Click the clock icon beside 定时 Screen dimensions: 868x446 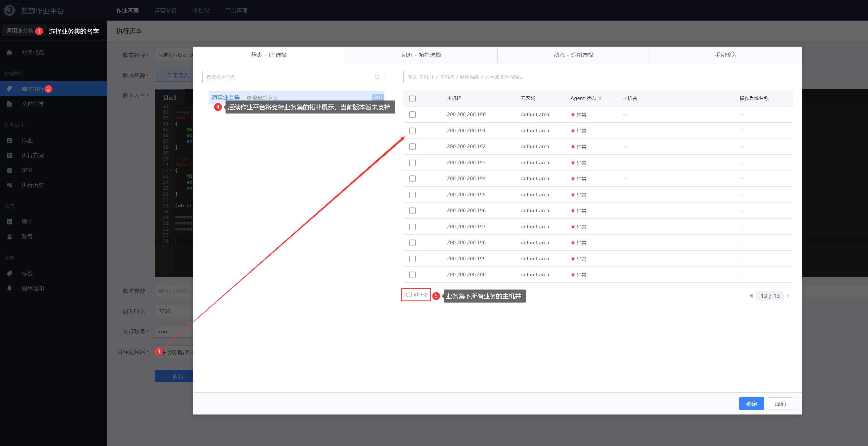[9, 170]
